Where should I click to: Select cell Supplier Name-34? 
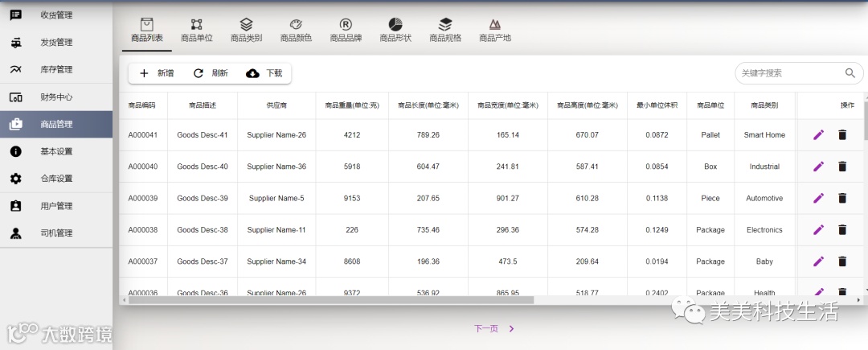click(276, 261)
